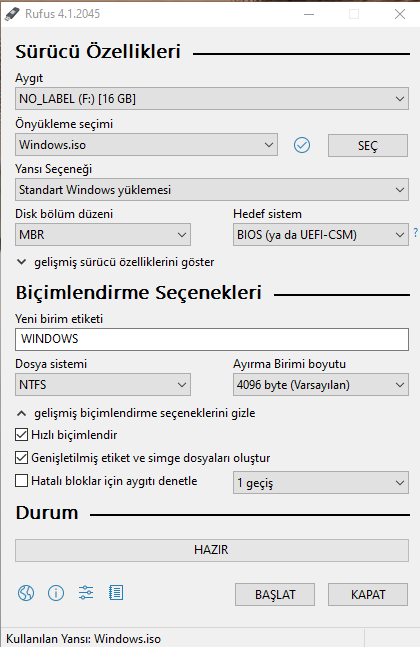This screenshot has width=420, height=647.
Task: Open the application settings sliders icon
Action: click(86, 593)
